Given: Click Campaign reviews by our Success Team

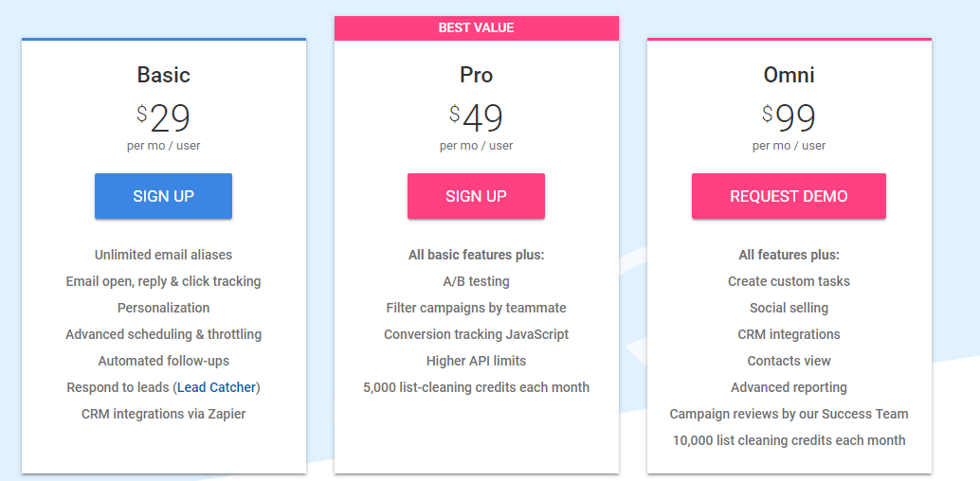Looking at the screenshot, I should (x=789, y=414).
